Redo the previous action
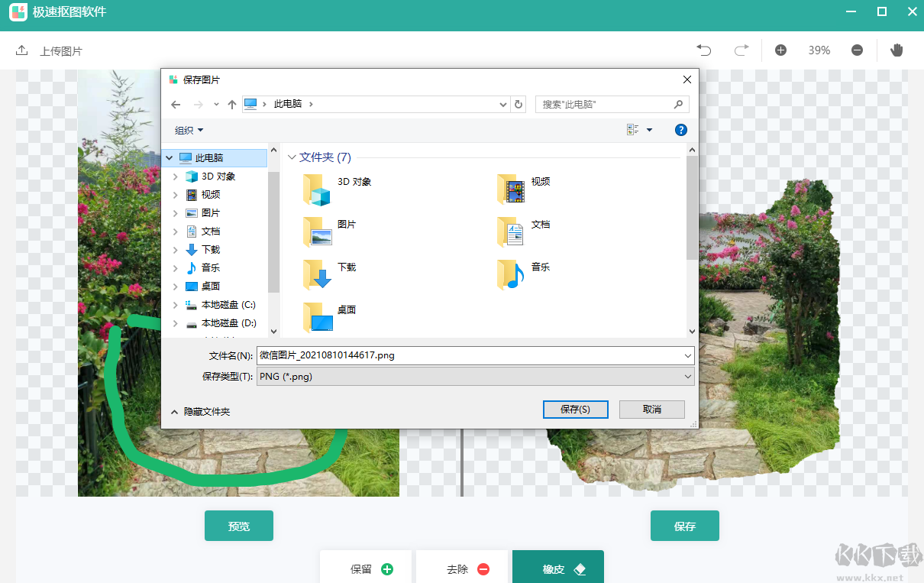924x583 pixels. coord(741,50)
